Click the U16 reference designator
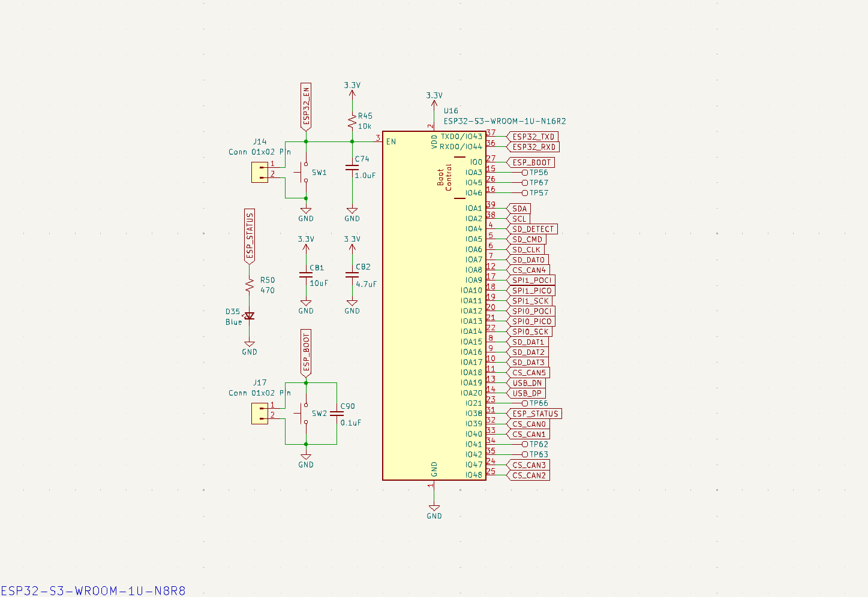The width and height of the screenshot is (868, 597). 451,111
